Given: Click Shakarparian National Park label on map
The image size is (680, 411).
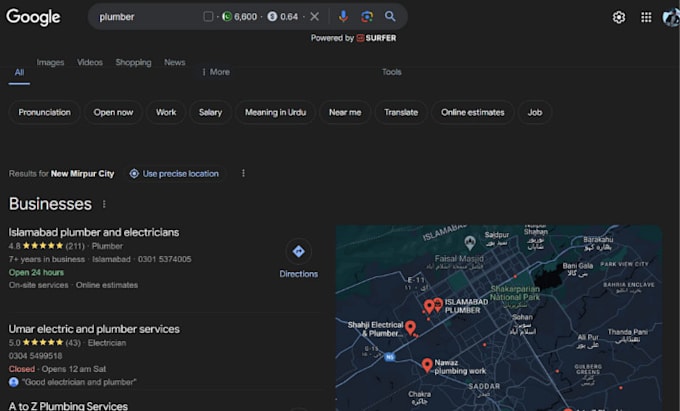Looking at the screenshot, I should point(515,293).
